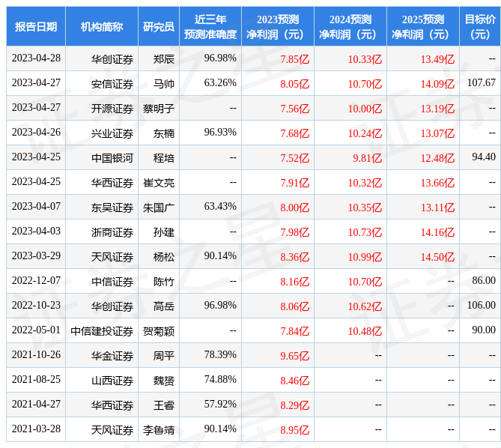This screenshot has width=501, height=448.
Task: Select 2025 profit value 14.16亿
Action: pos(437,232)
